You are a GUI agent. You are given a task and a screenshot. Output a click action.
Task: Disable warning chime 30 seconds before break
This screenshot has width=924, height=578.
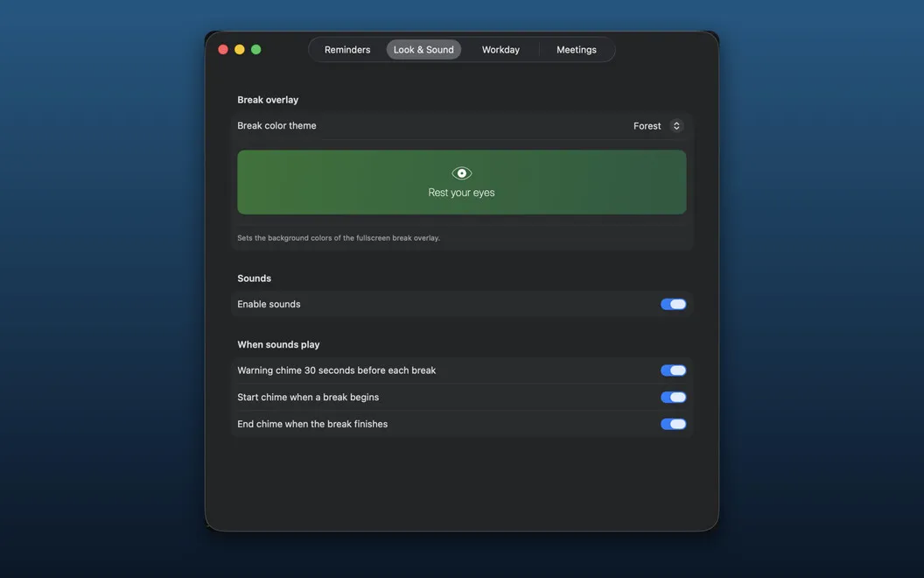click(x=673, y=370)
